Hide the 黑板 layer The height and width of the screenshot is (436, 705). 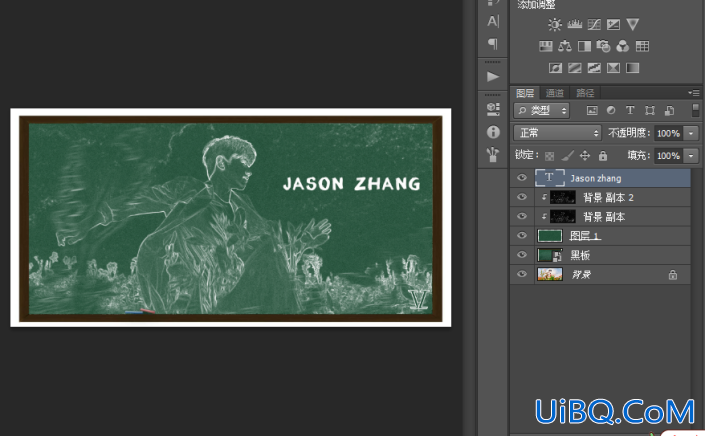522,255
